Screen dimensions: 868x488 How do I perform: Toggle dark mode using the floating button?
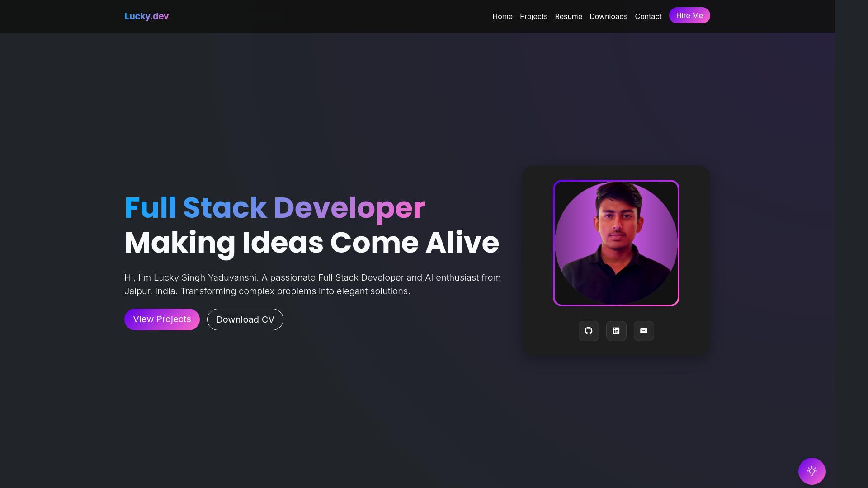tap(811, 471)
